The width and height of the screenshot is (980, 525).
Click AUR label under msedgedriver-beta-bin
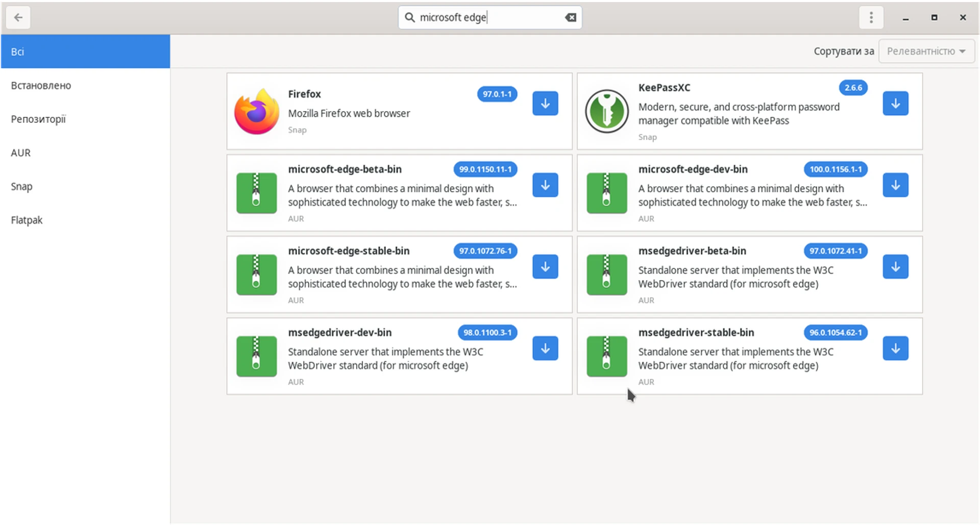pos(646,301)
